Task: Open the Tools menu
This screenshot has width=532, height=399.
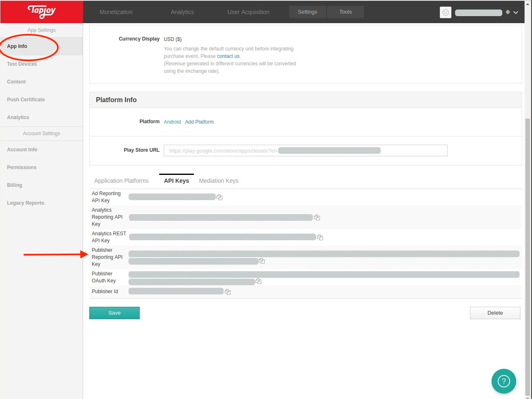Action: tap(345, 12)
